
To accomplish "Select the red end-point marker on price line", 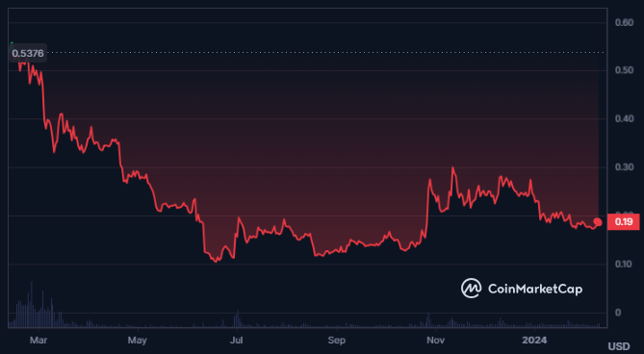I will pos(598,222).
